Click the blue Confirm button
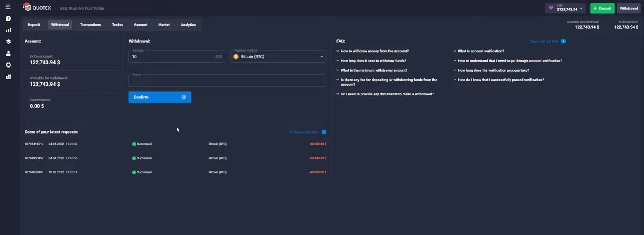The height and width of the screenshot is (235, 644). click(160, 97)
